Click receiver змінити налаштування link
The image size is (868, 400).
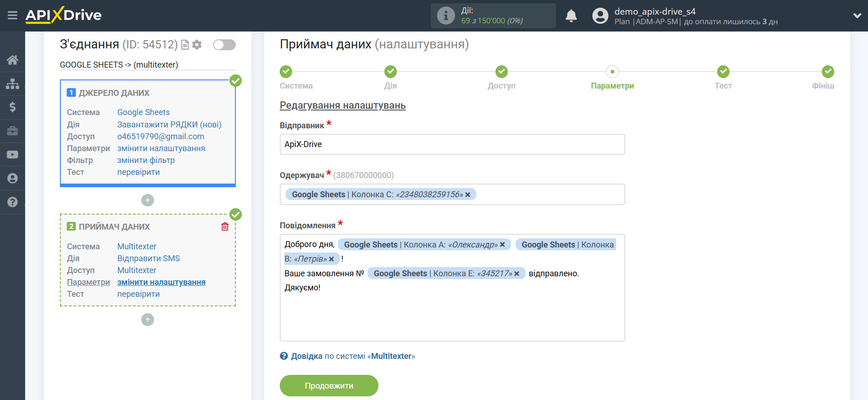[161, 282]
